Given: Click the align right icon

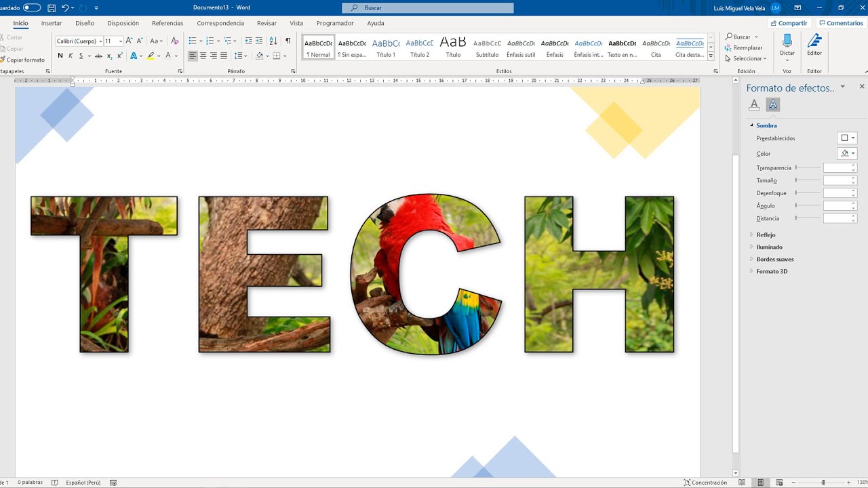Looking at the screenshot, I should [x=213, y=56].
